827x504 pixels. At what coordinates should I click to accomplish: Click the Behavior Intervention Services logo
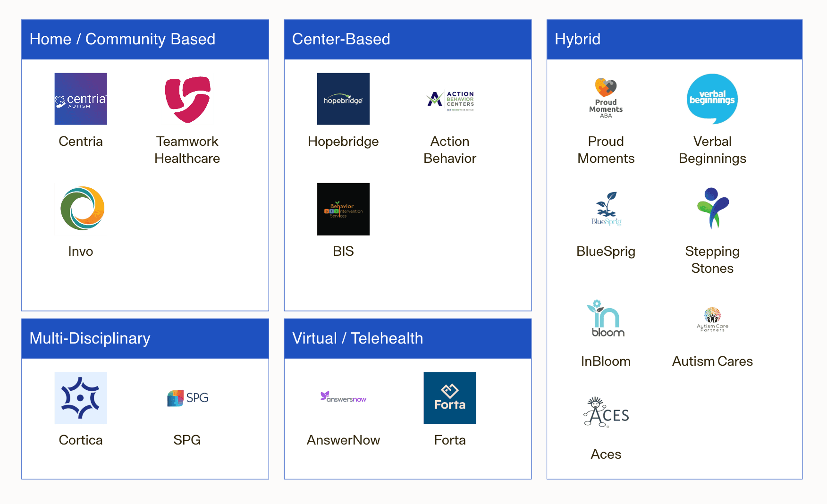pyautogui.click(x=343, y=209)
